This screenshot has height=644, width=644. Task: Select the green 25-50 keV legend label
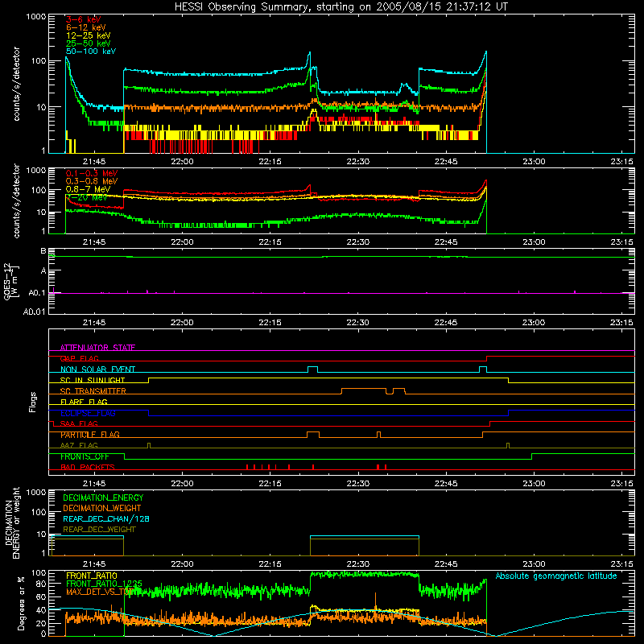(x=89, y=43)
